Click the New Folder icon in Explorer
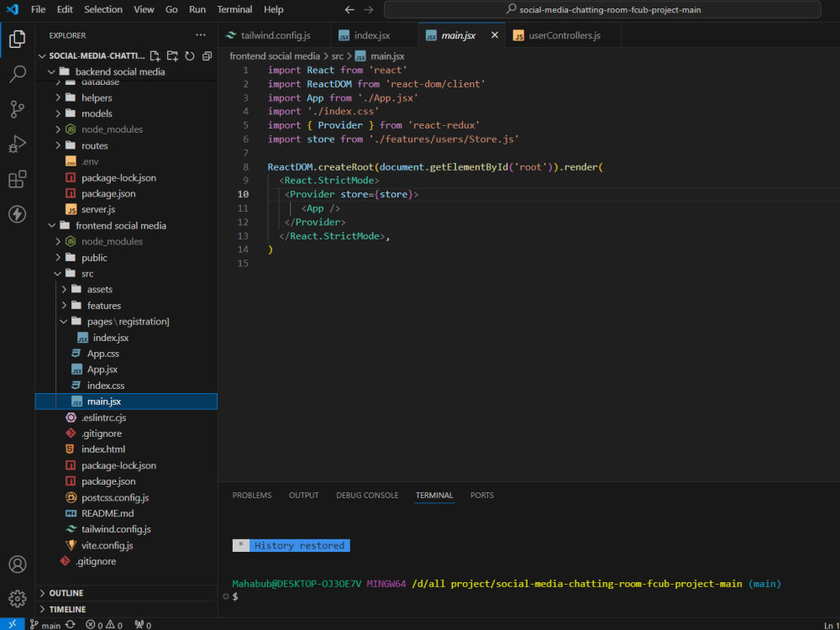 coord(172,55)
